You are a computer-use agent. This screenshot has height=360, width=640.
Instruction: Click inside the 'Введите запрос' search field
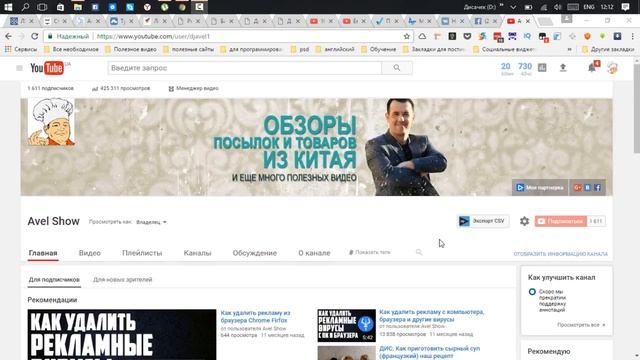(x=245, y=68)
